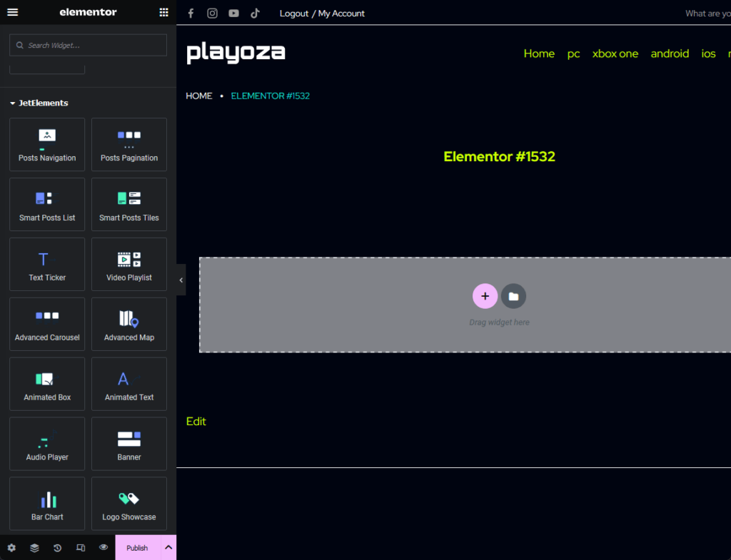This screenshot has height=560, width=731.
Task: Click the Add widget plus button
Action: [485, 295]
